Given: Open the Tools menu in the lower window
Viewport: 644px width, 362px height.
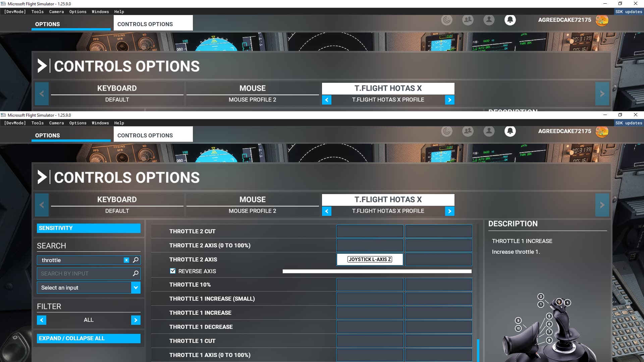Looking at the screenshot, I should [x=38, y=123].
